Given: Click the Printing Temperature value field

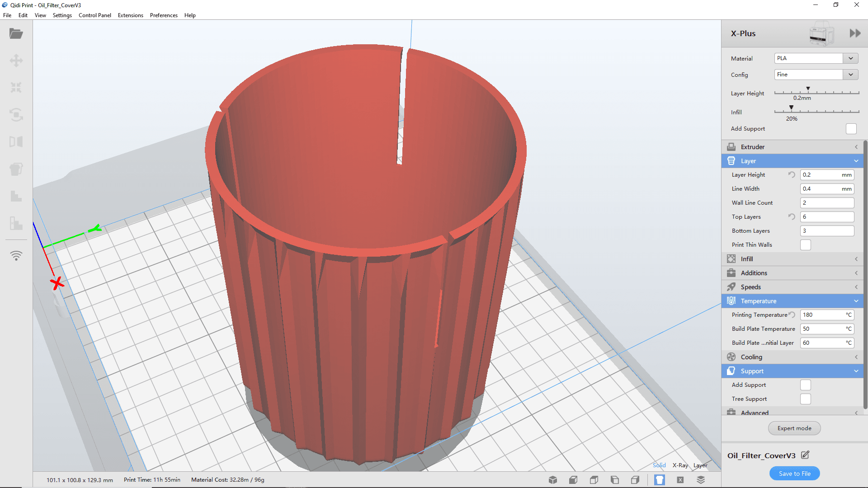Looking at the screenshot, I should [x=827, y=315].
